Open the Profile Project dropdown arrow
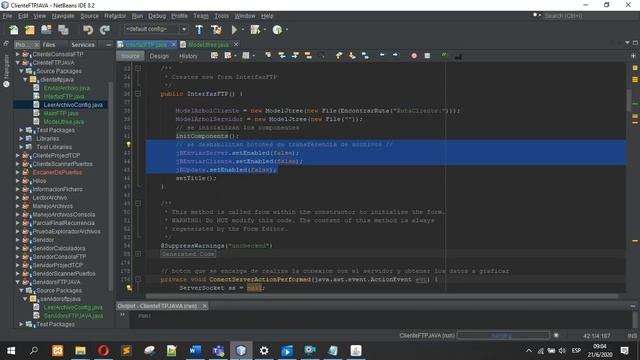 [287, 29]
